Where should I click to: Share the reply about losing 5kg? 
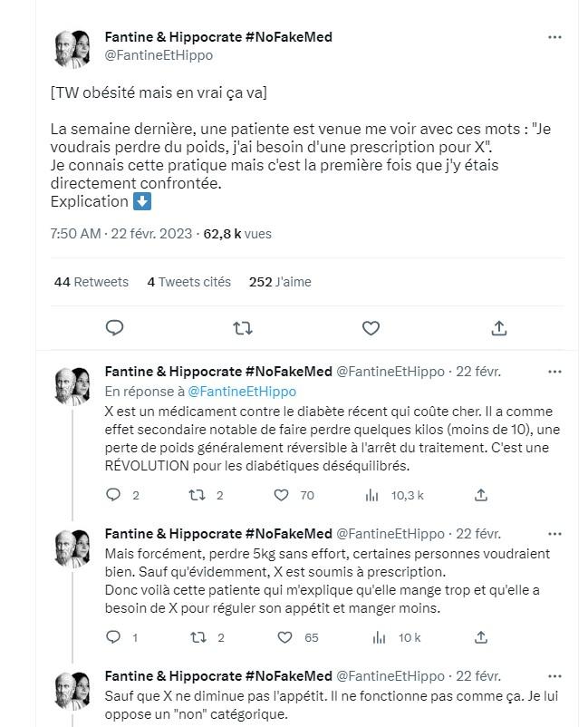[481, 637]
